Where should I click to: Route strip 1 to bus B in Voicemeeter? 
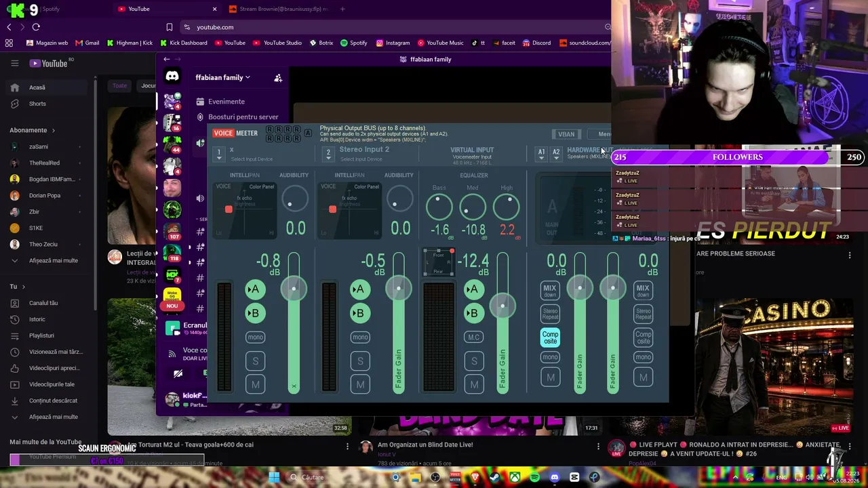tap(255, 313)
